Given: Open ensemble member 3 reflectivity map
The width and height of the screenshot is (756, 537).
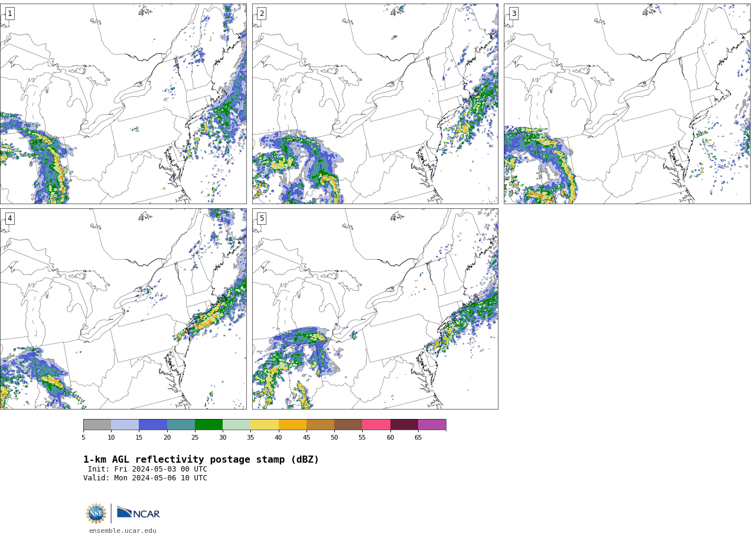Looking at the screenshot, I should click(x=627, y=104).
